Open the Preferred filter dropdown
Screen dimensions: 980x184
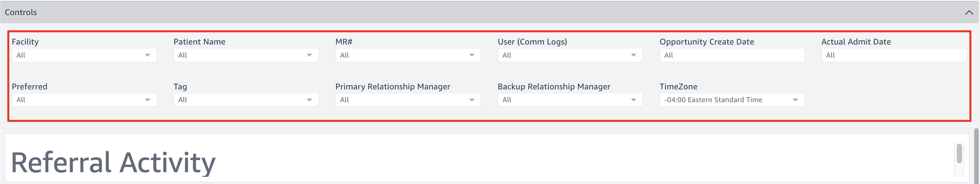(x=84, y=100)
